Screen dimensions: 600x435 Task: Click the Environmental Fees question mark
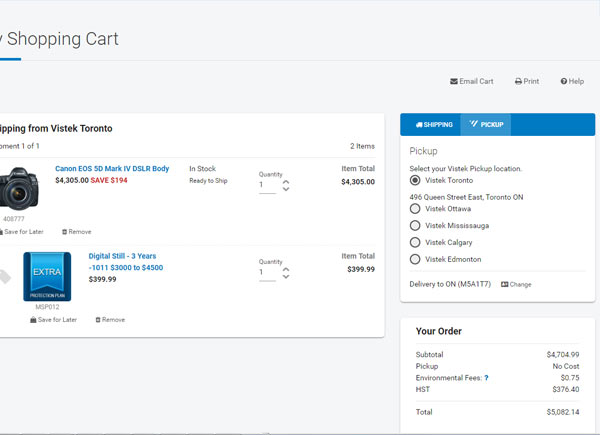point(486,378)
